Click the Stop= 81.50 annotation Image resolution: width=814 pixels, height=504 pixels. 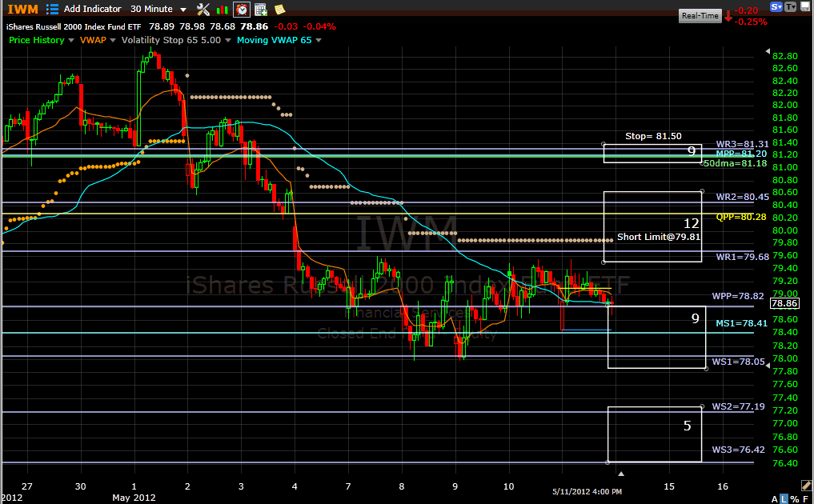pos(653,136)
